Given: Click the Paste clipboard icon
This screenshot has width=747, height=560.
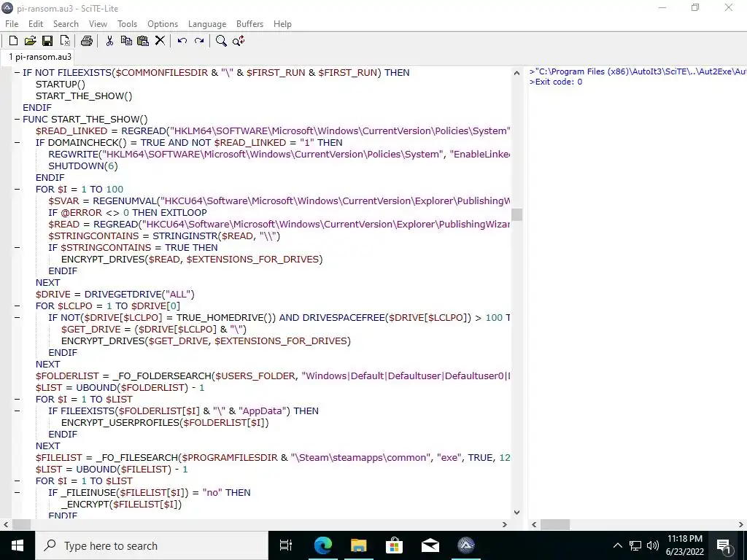Looking at the screenshot, I should click(x=143, y=41).
